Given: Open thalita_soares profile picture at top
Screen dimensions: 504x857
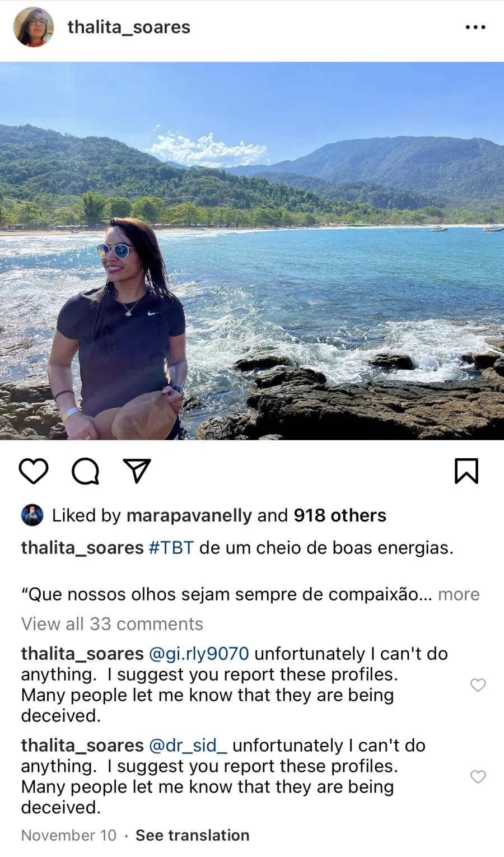Looking at the screenshot, I should click(x=34, y=27).
